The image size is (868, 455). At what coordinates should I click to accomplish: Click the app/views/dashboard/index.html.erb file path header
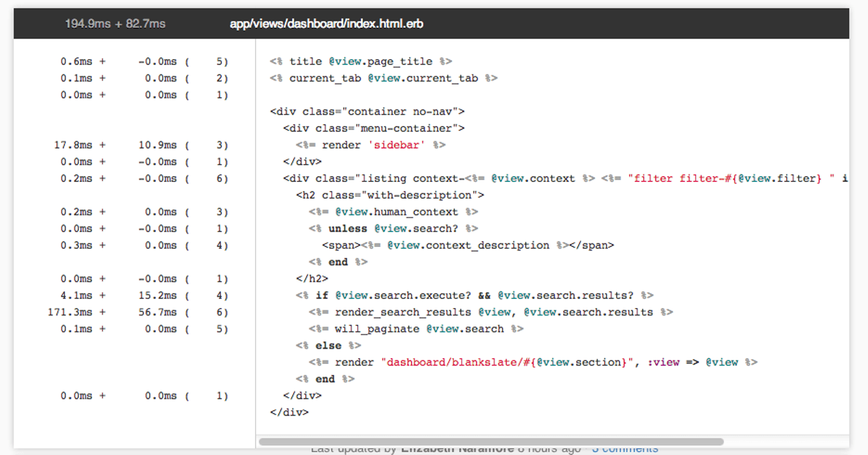click(326, 24)
